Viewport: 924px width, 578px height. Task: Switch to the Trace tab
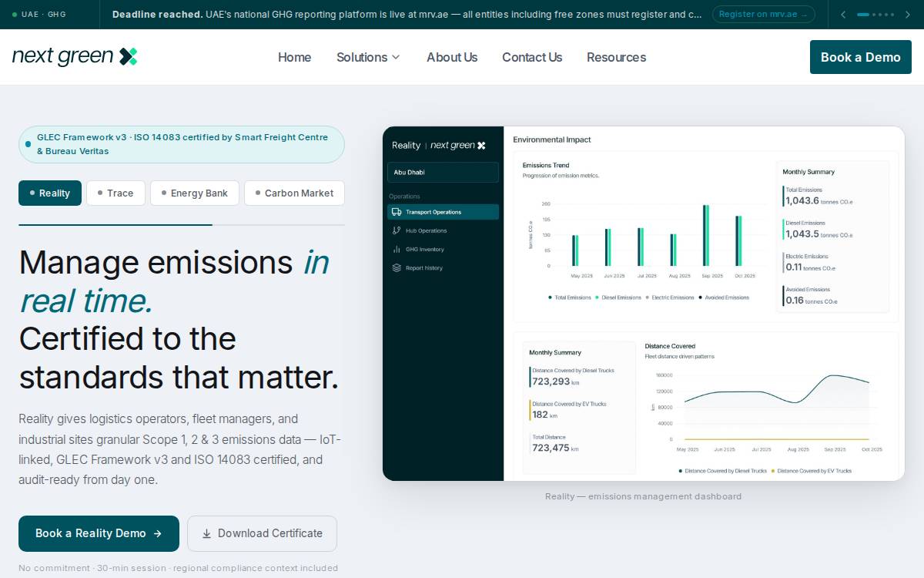coord(115,193)
